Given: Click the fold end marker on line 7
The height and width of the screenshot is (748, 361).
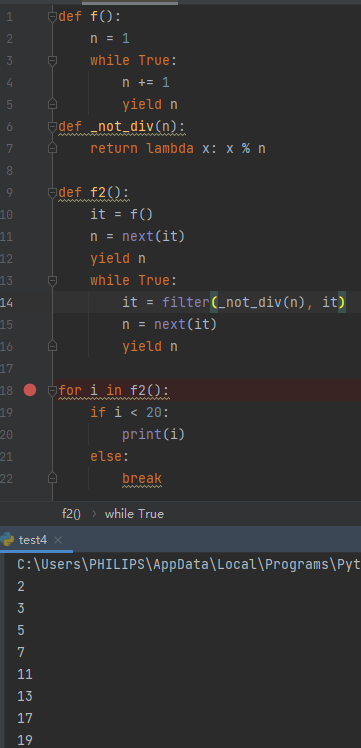Looking at the screenshot, I should point(52,149).
